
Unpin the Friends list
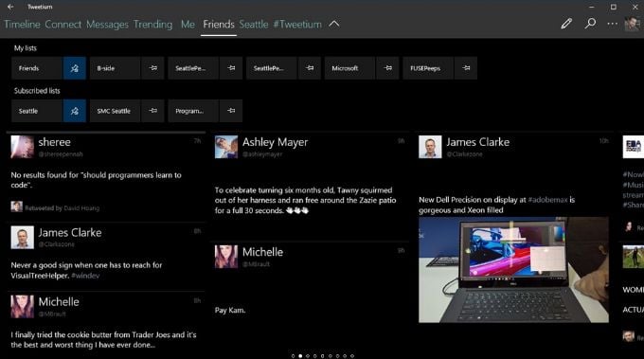point(74,68)
